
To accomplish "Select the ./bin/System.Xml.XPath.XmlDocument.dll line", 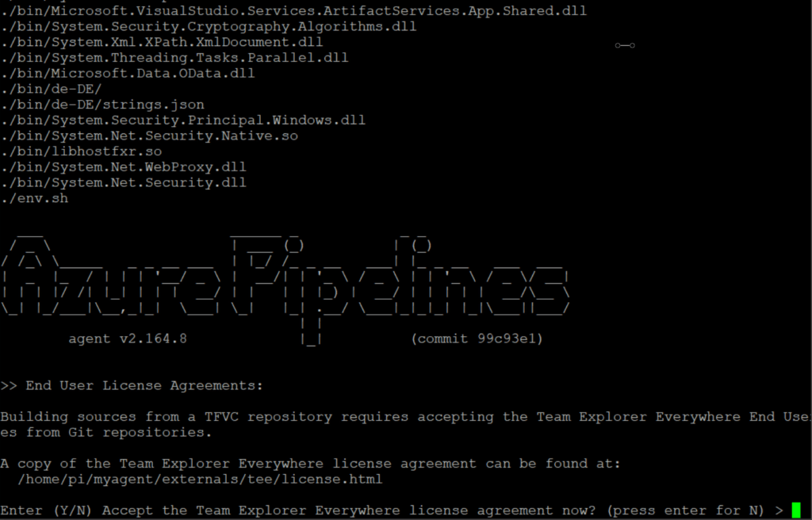I will (162, 43).
